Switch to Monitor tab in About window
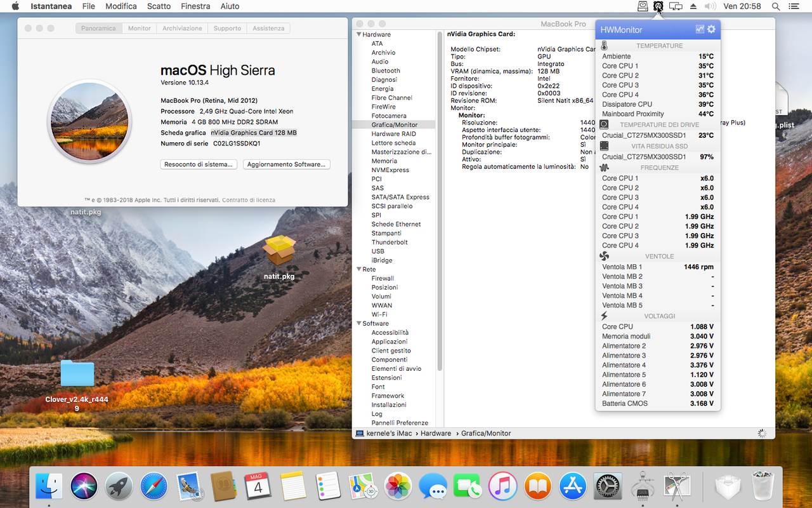This screenshot has height=508, width=812. [x=140, y=28]
